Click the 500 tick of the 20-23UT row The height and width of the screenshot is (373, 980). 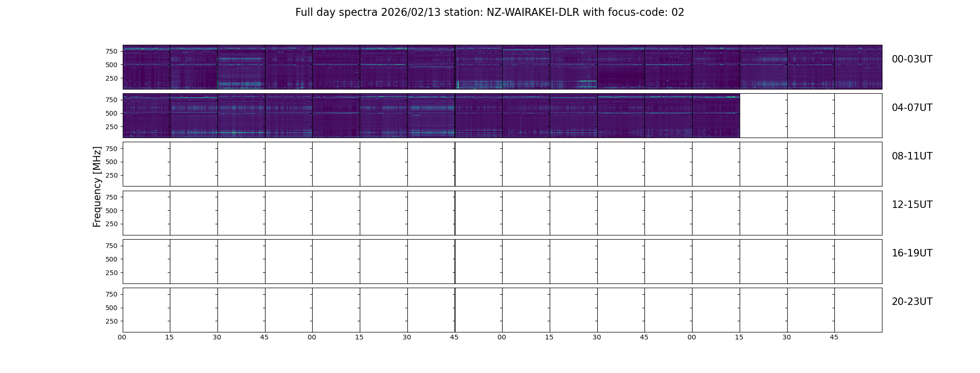112,308
